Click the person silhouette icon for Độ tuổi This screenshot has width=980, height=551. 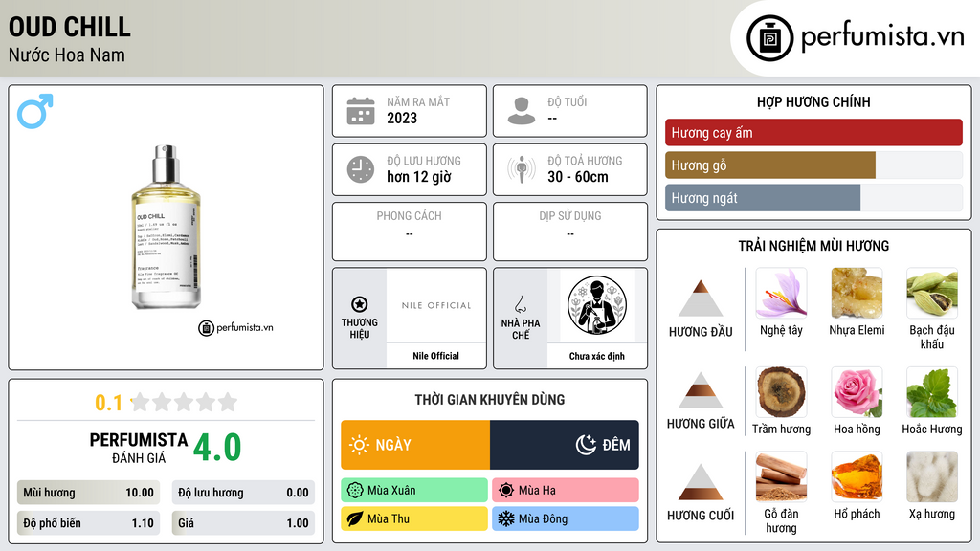point(522,111)
